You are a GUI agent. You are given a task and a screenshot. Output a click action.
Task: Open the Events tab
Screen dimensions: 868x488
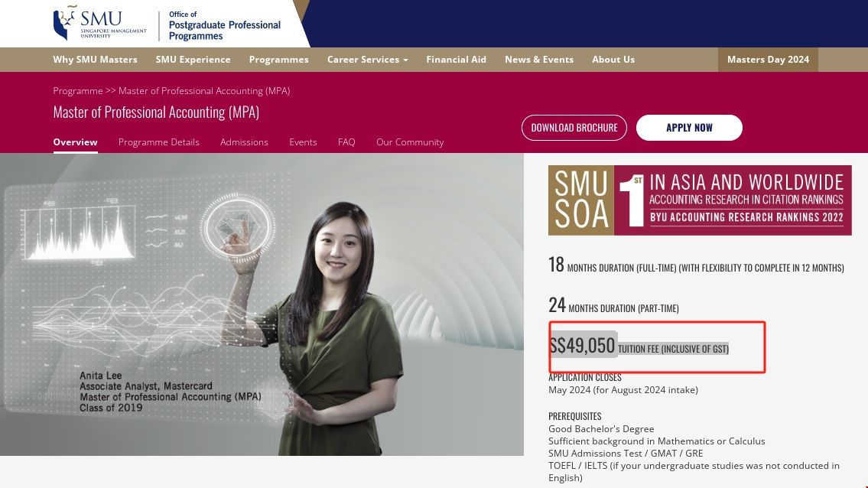point(303,142)
